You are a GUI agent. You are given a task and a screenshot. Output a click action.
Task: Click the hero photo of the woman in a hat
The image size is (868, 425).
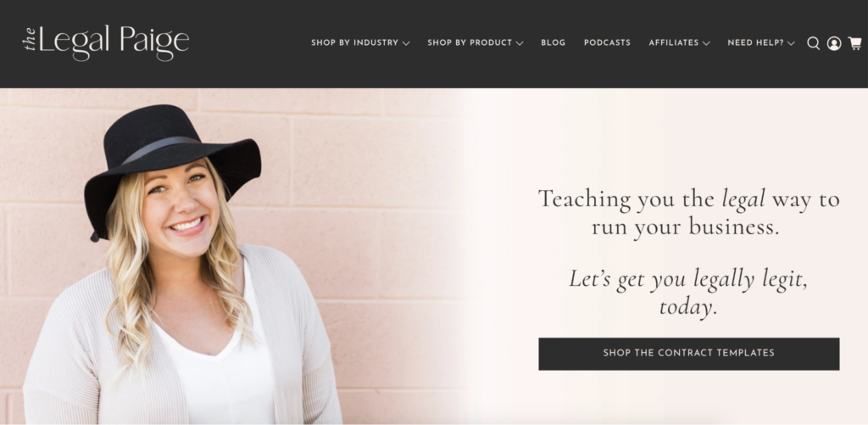click(232, 256)
